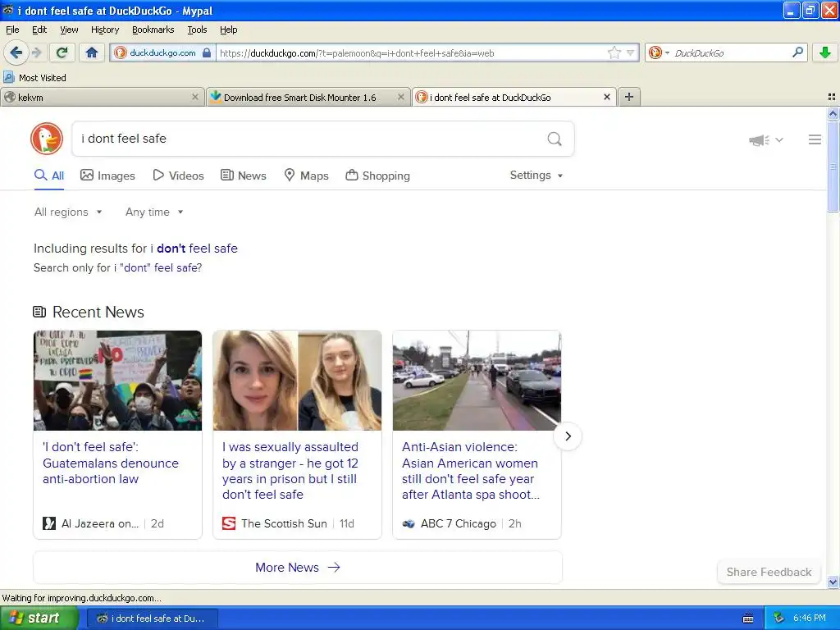Close the DuckDuckGo search tab
Viewport: 840px width, 630px height.
606,97
